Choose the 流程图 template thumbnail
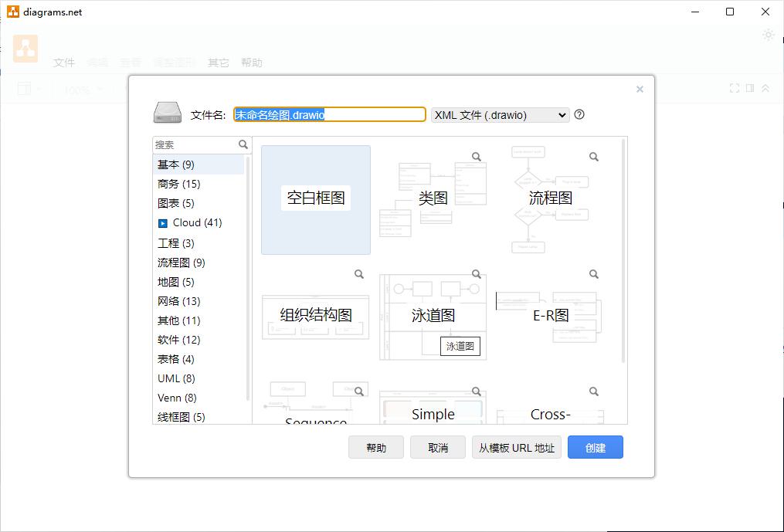This screenshot has width=784, height=532. coord(550,200)
